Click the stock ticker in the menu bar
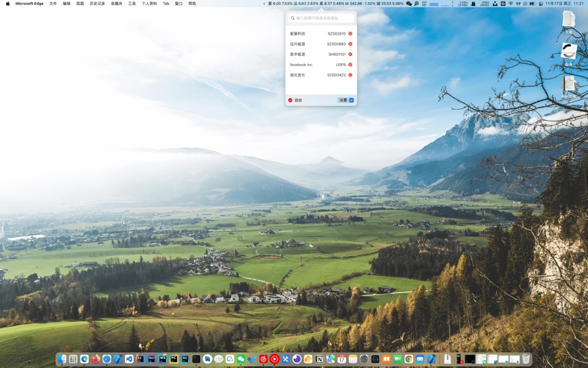Screen dimensions: 588x368 click(335, 4)
